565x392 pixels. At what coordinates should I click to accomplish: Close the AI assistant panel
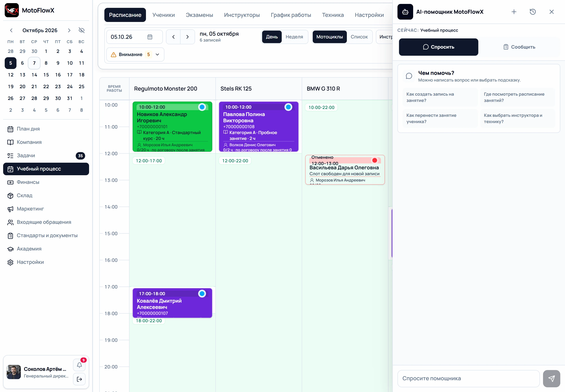[x=551, y=12]
